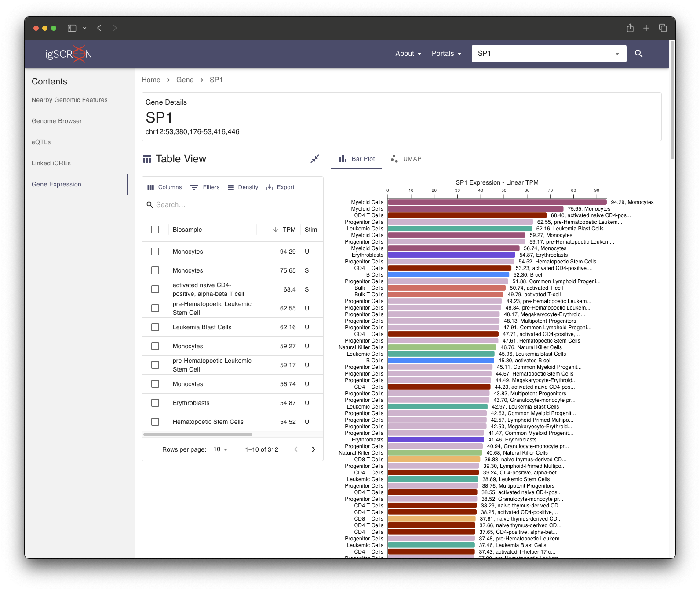Navigate to Home breadcrumb

click(151, 80)
